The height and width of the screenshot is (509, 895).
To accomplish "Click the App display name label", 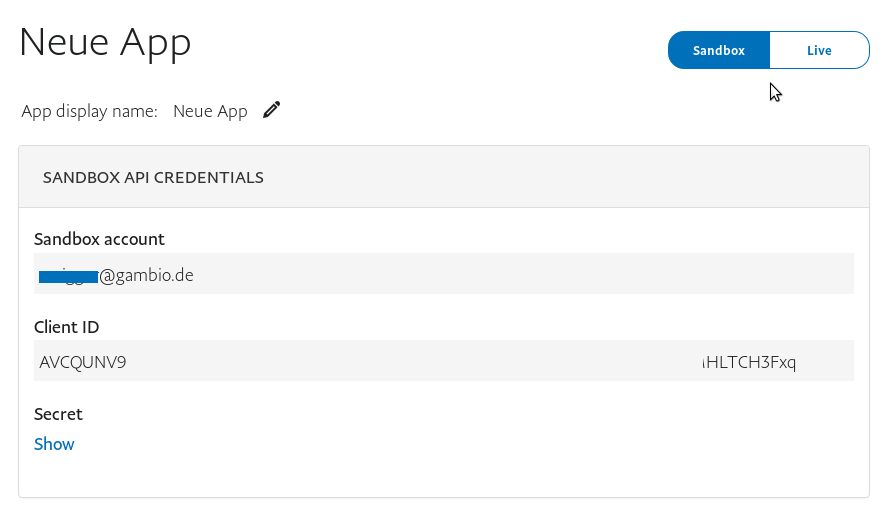I will tap(89, 111).
